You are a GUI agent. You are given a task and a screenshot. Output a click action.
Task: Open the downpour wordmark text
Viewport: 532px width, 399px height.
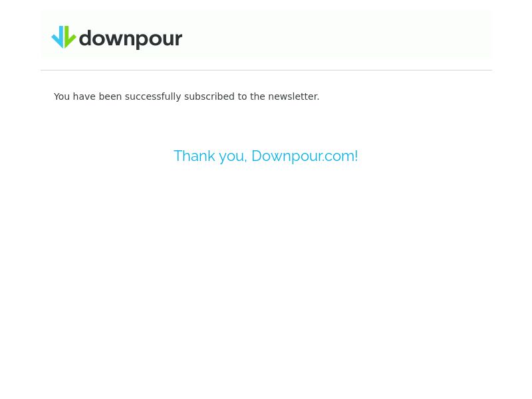[x=130, y=39]
